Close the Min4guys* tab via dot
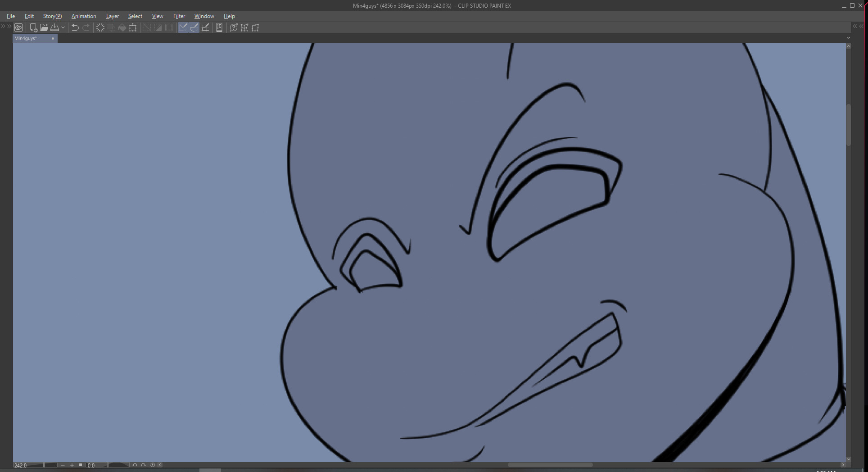 coord(53,38)
